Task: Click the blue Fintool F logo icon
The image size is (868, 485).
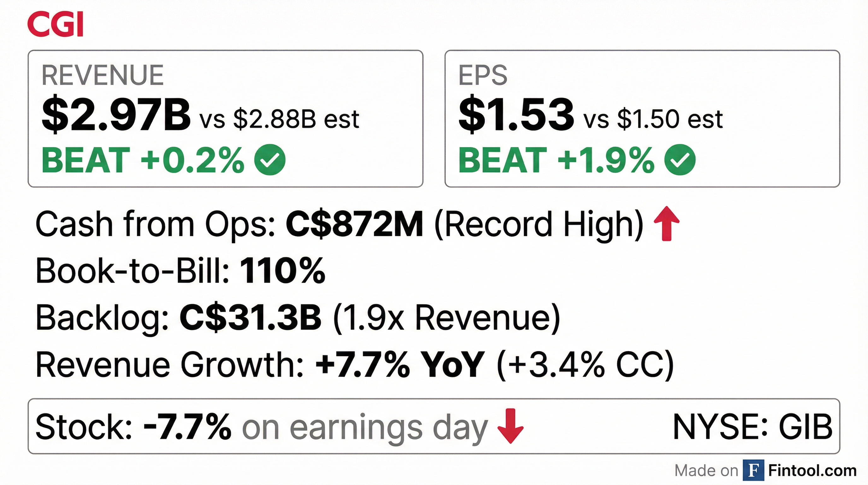Action: click(x=754, y=470)
